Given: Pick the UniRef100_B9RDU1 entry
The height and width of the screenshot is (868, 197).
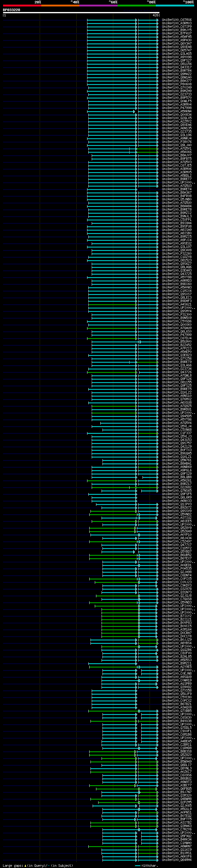Looking at the screenshot, I should tap(176, 410).
